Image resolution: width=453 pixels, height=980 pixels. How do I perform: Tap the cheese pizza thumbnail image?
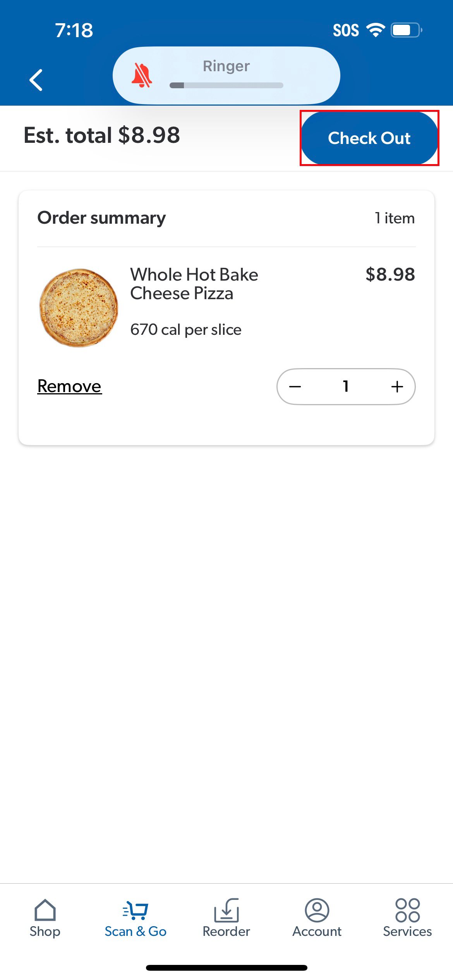[79, 308]
